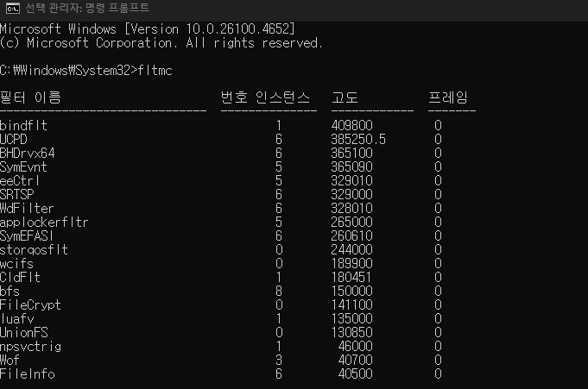Click altitude value 141100
Screen dimensions: 588x389
coord(351,304)
